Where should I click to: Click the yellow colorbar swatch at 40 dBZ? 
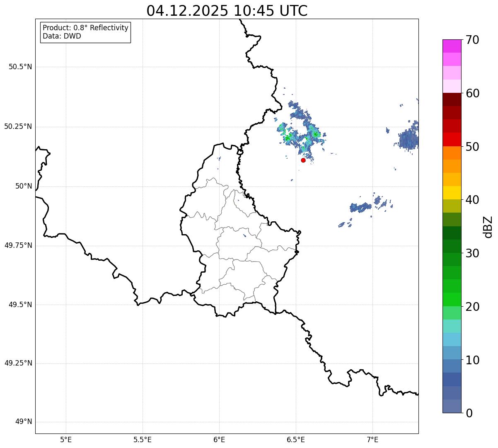point(452,193)
